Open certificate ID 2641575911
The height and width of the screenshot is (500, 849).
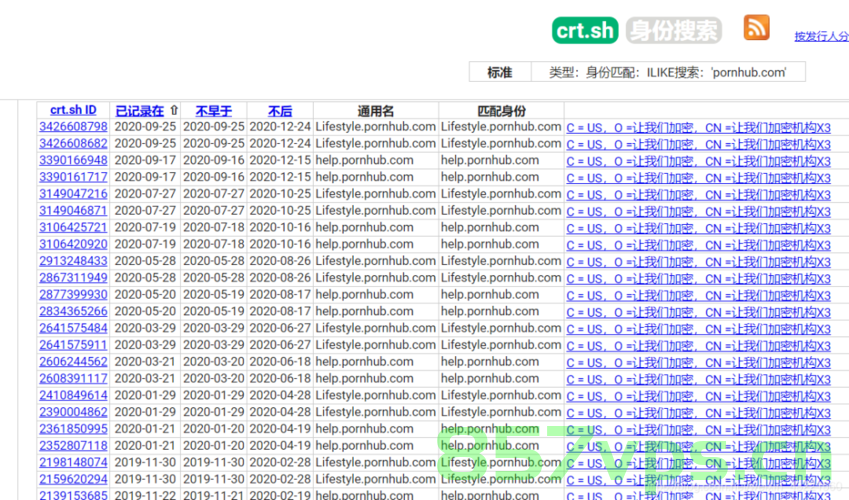click(73, 345)
